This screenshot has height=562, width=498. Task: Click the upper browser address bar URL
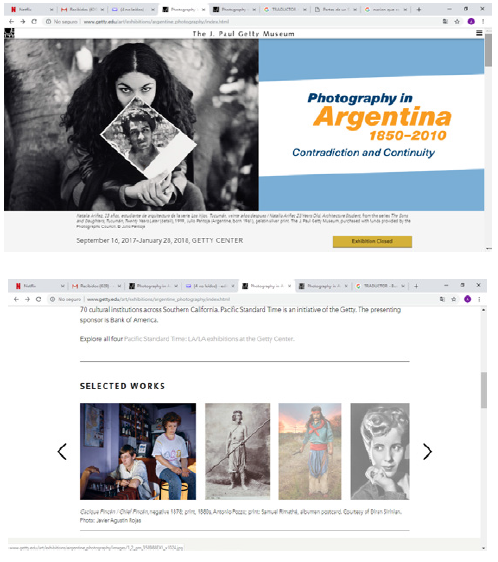(156, 22)
